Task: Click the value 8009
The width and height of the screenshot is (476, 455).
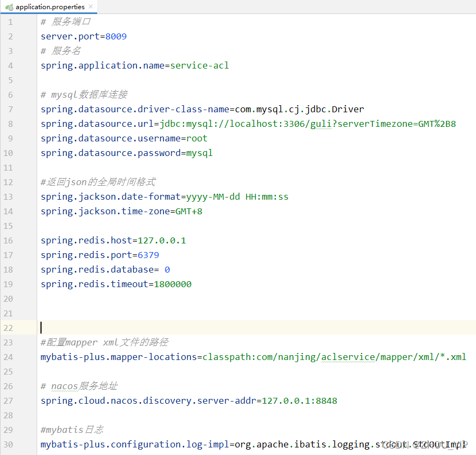Action: 116,36
